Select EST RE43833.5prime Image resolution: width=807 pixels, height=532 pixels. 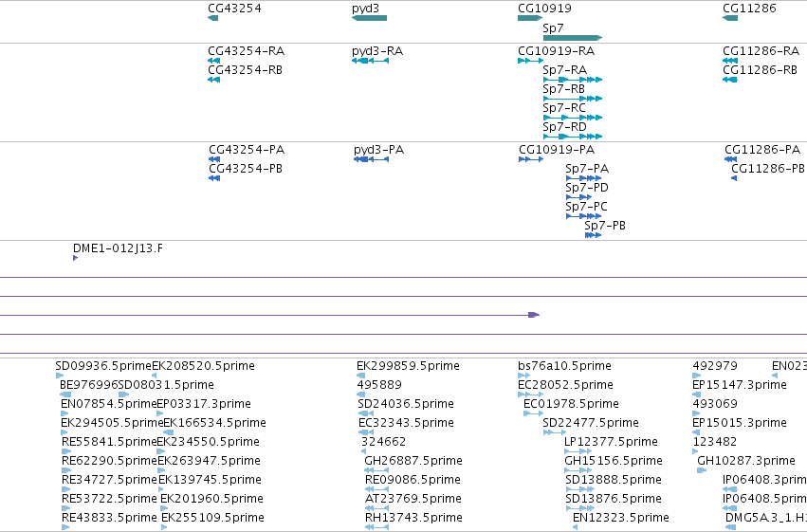[x=65, y=527]
